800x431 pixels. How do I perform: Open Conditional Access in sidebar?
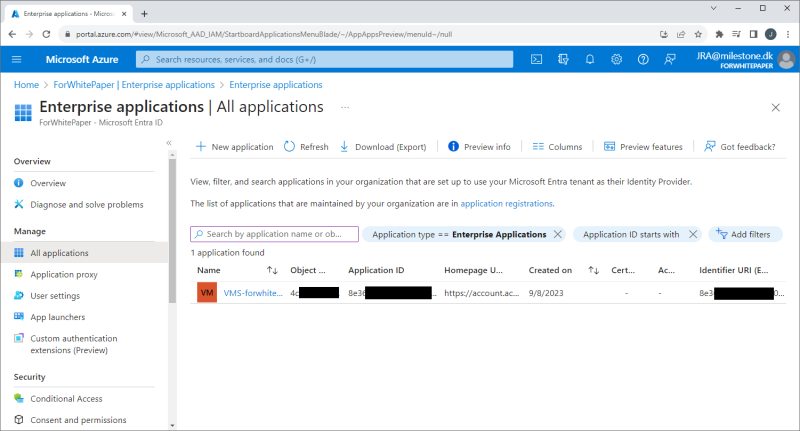pos(66,398)
